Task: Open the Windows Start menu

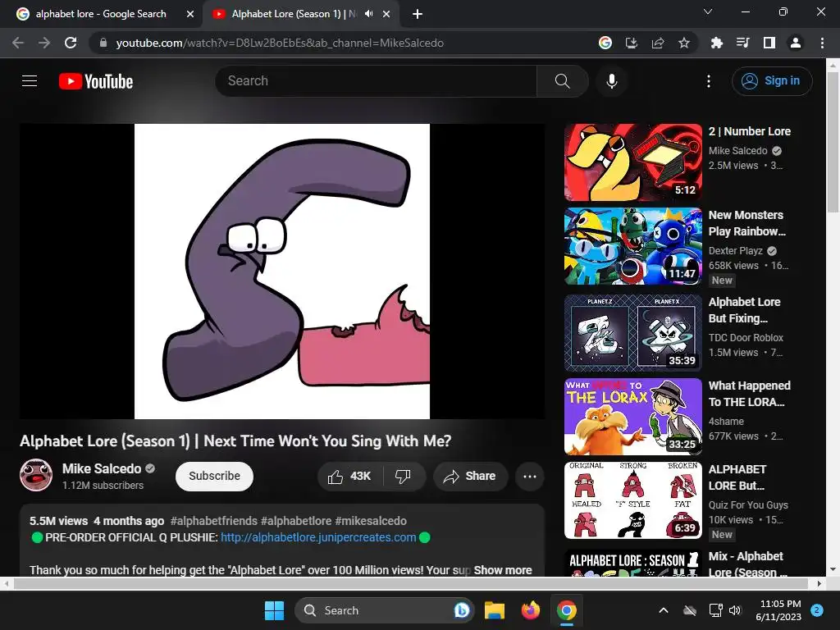Action: [x=274, y=610]
